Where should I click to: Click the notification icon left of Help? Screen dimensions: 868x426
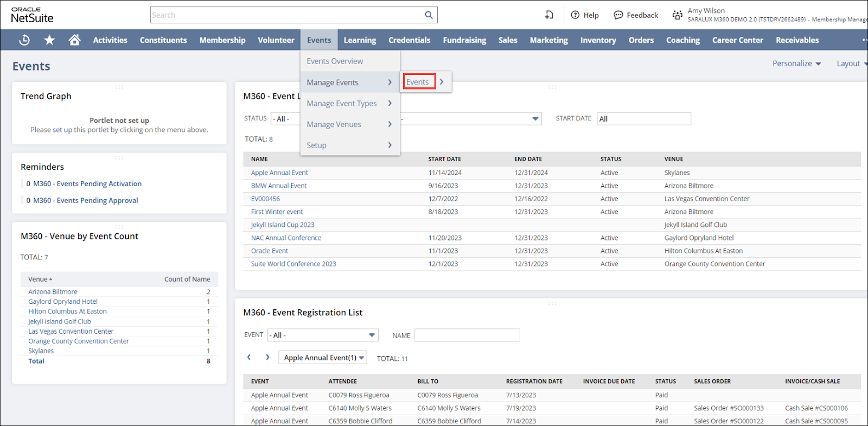pyautogui.click(x=549, y=15)
